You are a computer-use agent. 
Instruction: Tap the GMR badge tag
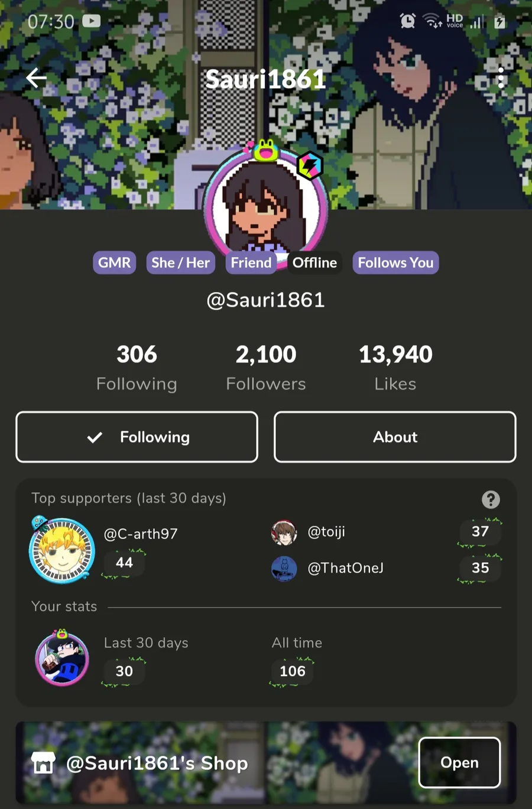115,262
